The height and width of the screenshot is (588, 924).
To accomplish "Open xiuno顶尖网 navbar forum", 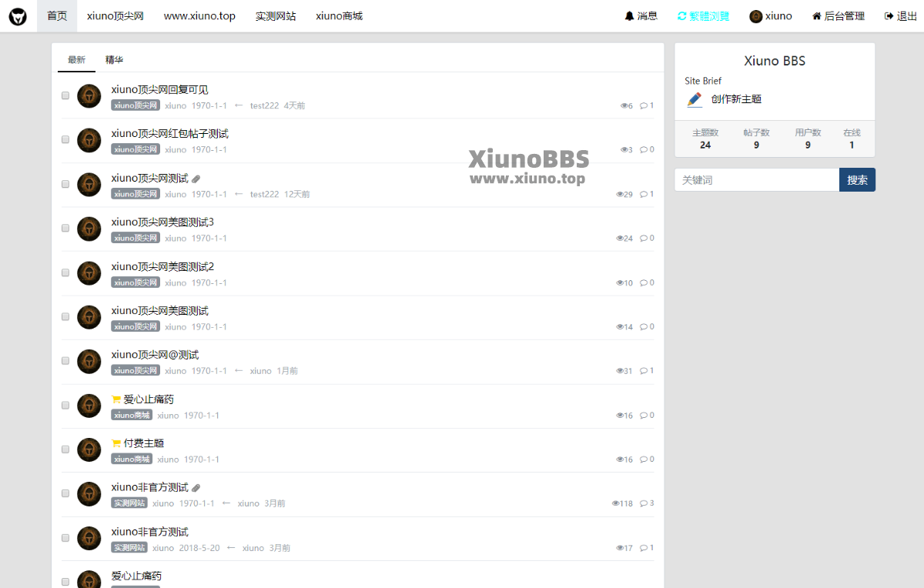I will coord(115,16).
